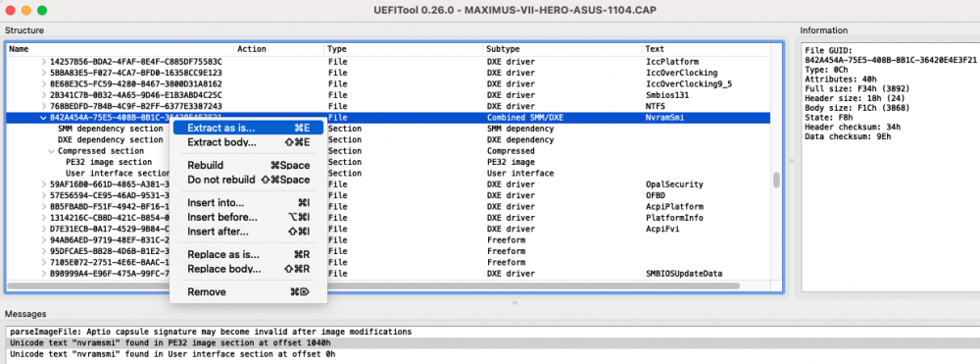Image resolution: width=980 pixels, height=364 pixels.
Task: Expand the 94AB6AED-9719 tree row
Action: [44, 240]
